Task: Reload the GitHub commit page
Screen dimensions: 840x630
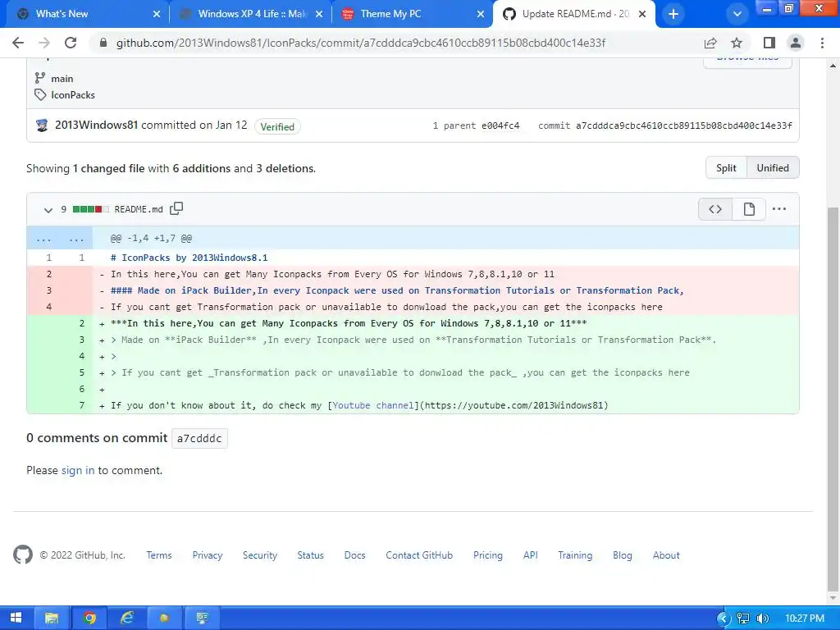Action: tap(71, 43)
